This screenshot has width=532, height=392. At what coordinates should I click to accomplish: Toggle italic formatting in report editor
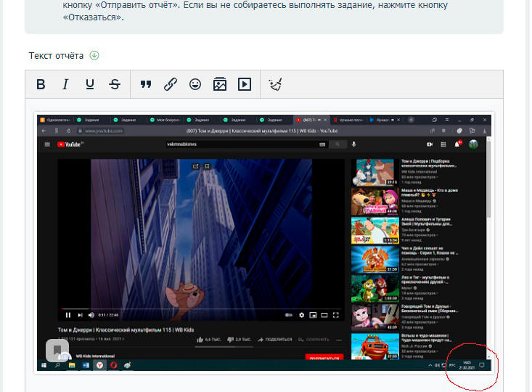point(65,84)
